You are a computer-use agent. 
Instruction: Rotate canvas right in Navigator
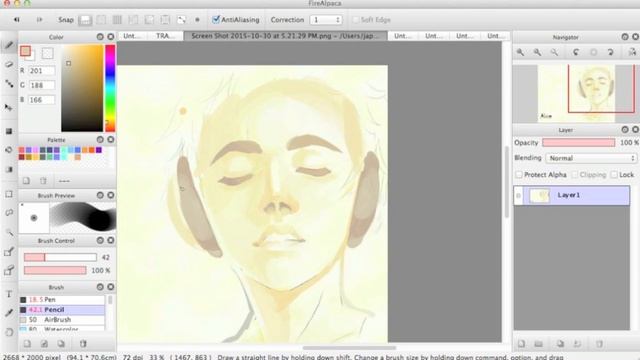[610, 52]
